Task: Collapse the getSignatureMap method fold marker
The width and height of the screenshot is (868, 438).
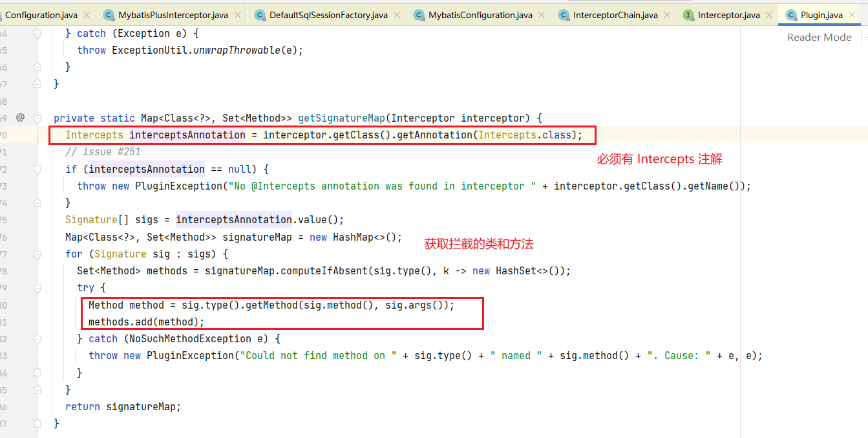Action: (37, 118)
